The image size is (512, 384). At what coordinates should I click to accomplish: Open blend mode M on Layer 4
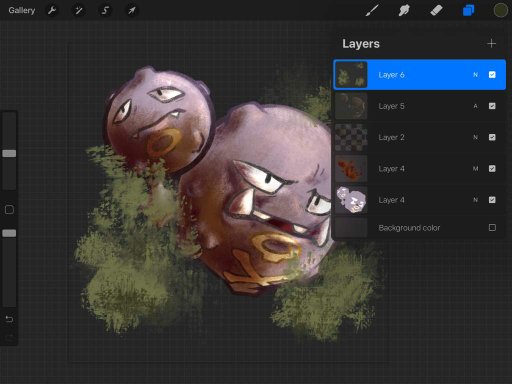[475, 169]
